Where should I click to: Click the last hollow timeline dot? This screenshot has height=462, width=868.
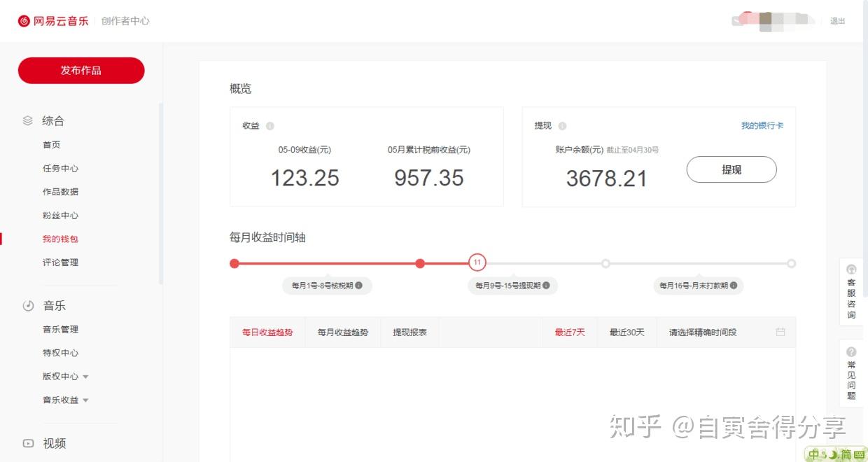(791, 263)
